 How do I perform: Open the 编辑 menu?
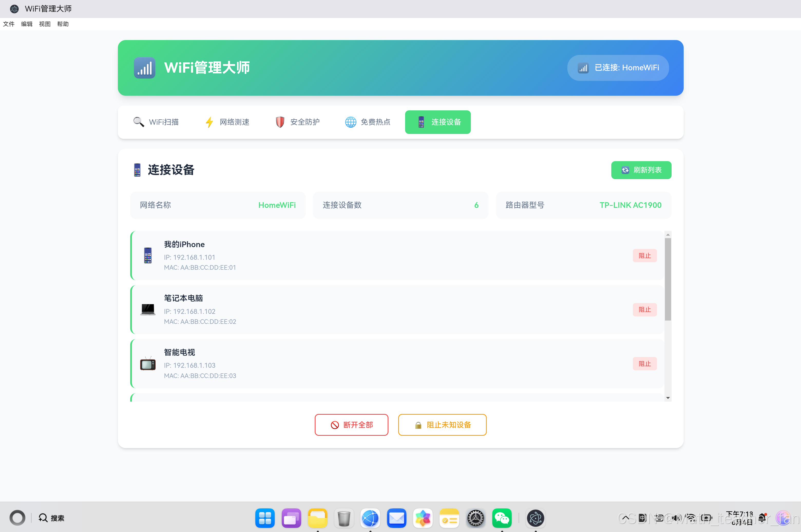pos(27,24)
